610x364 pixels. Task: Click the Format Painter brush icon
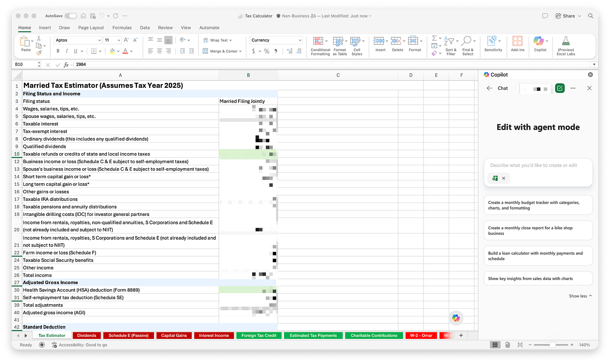point(39,53)
